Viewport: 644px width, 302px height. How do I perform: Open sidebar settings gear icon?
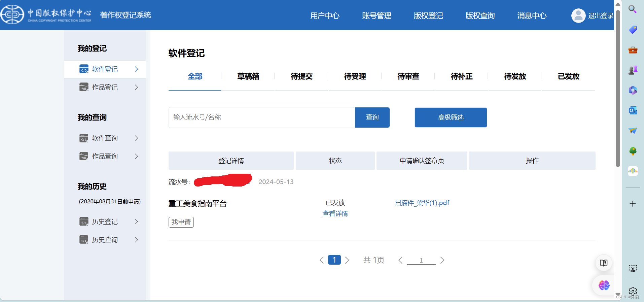[x=633, y=291]
